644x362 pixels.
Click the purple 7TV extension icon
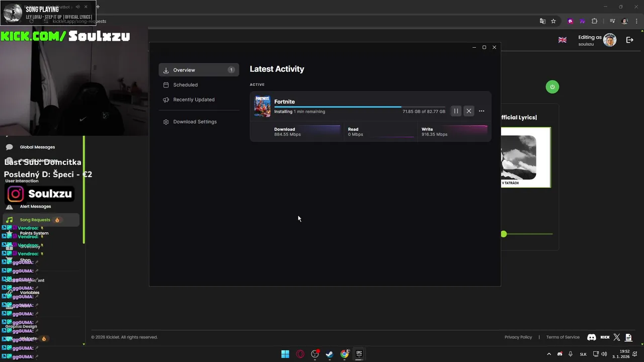tap(582, 21)
